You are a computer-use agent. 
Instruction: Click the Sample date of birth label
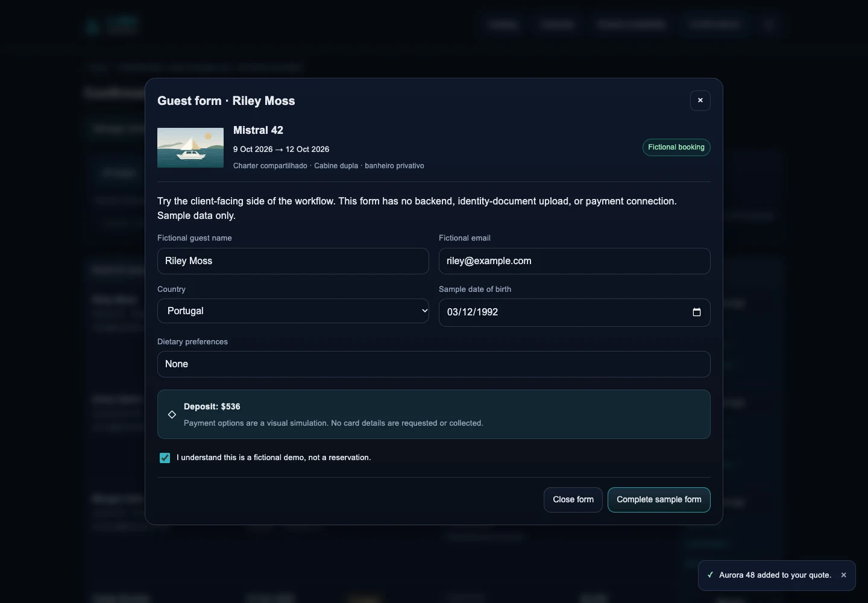click(475, 289)
